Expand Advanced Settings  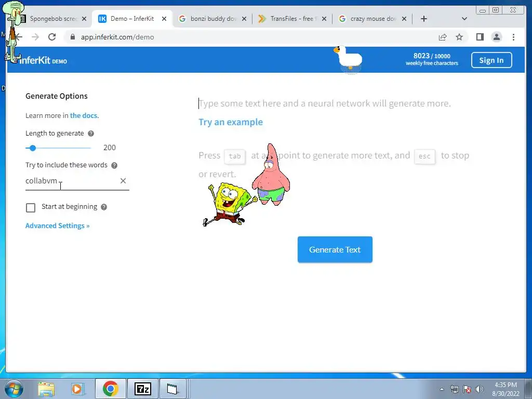(x=57, y=225)
